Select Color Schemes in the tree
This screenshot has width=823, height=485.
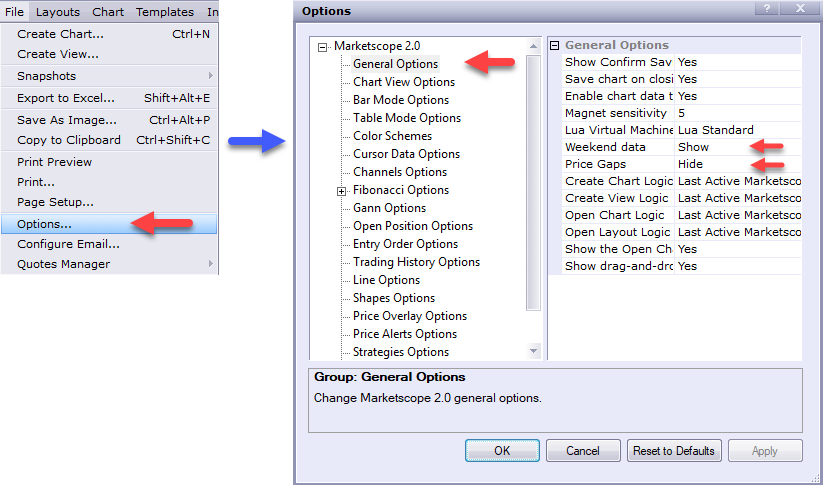click(393, 136)
